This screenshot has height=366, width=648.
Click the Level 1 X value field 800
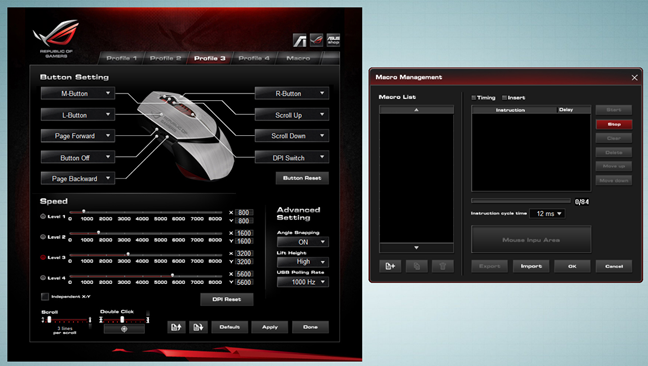243,212
